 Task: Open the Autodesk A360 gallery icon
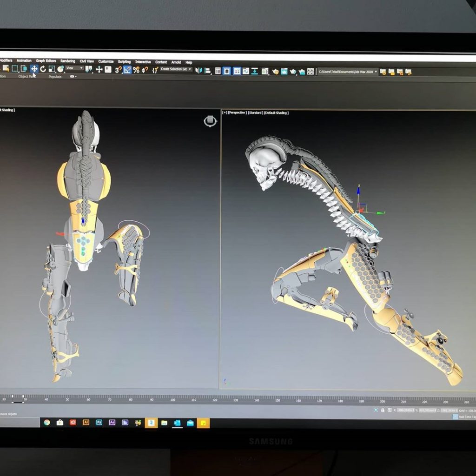311,72
